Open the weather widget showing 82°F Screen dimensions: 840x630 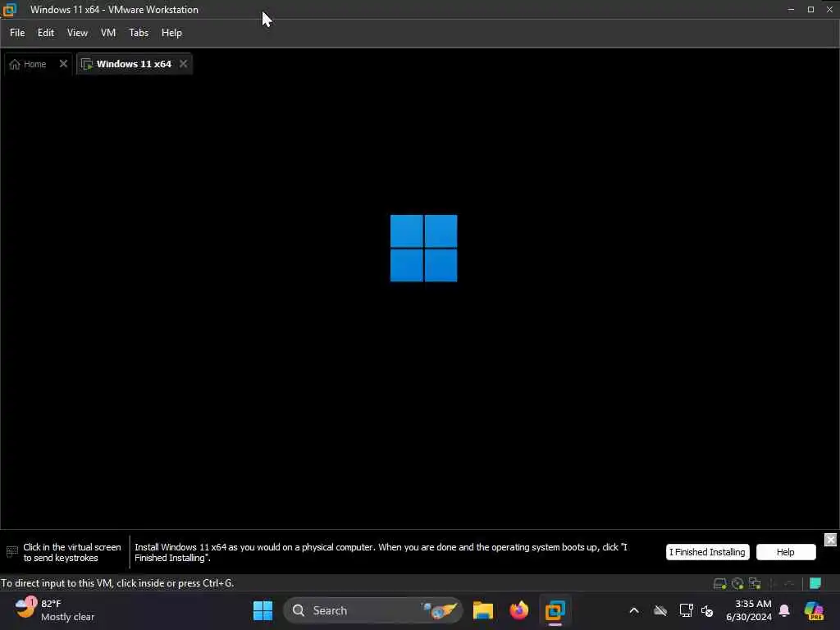pos(55,610)
